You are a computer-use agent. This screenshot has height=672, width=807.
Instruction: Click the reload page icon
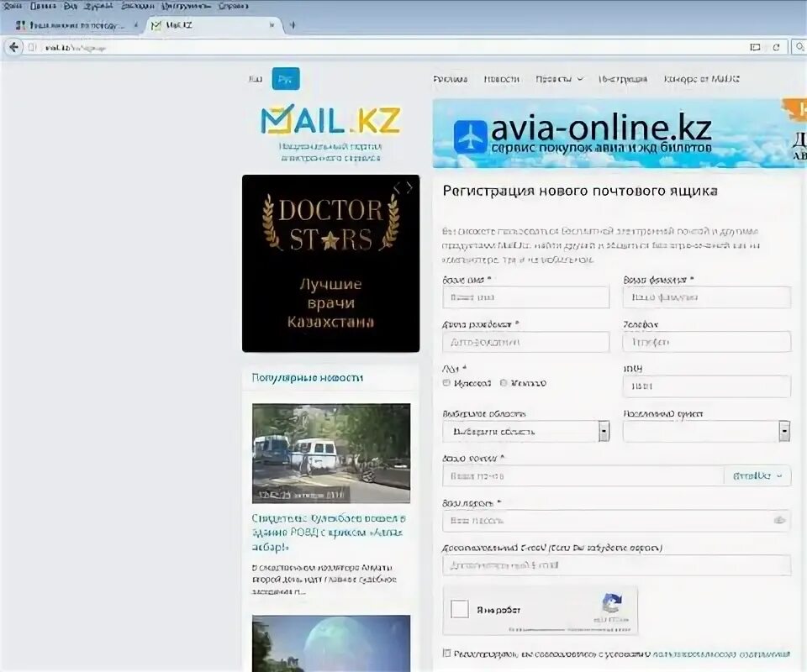(776, 47)
